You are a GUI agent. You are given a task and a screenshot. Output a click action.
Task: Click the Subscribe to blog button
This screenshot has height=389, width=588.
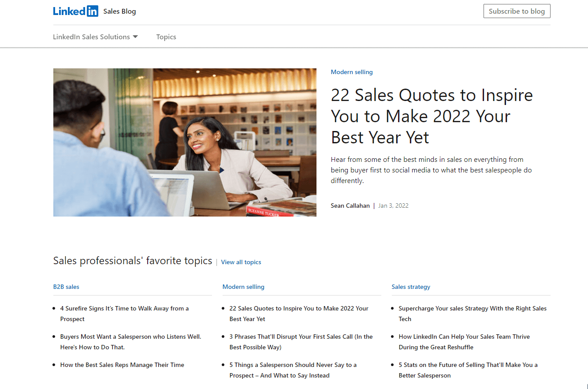pyautogui.click(x=517, y=11)
